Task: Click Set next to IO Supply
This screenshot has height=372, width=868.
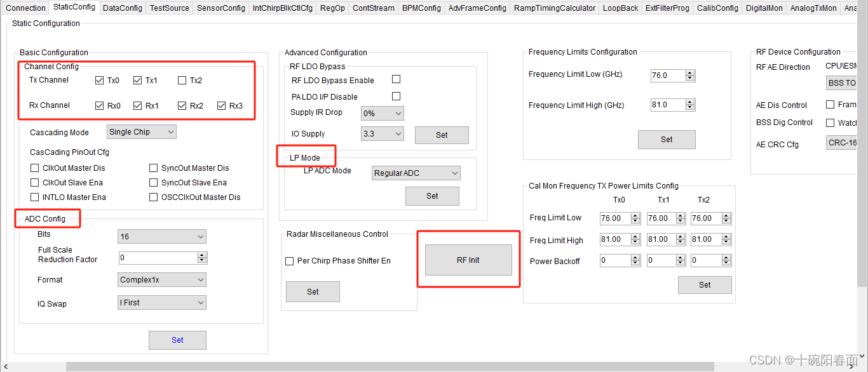Action: (442, 135)
